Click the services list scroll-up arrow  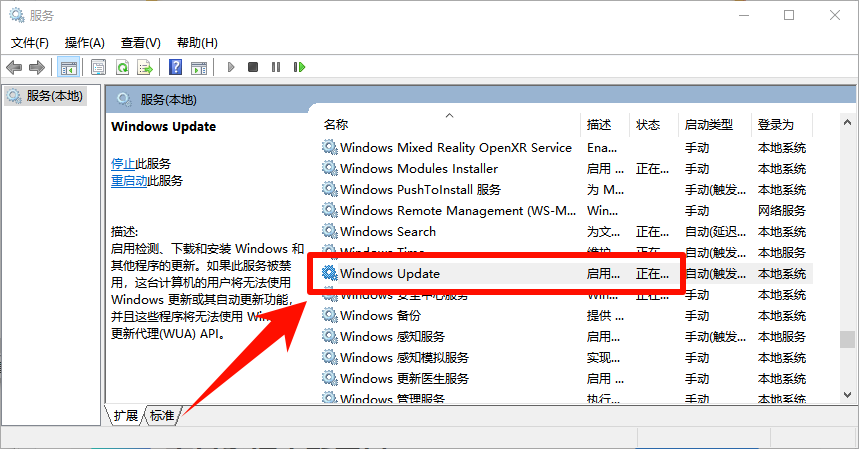(847, 122)
